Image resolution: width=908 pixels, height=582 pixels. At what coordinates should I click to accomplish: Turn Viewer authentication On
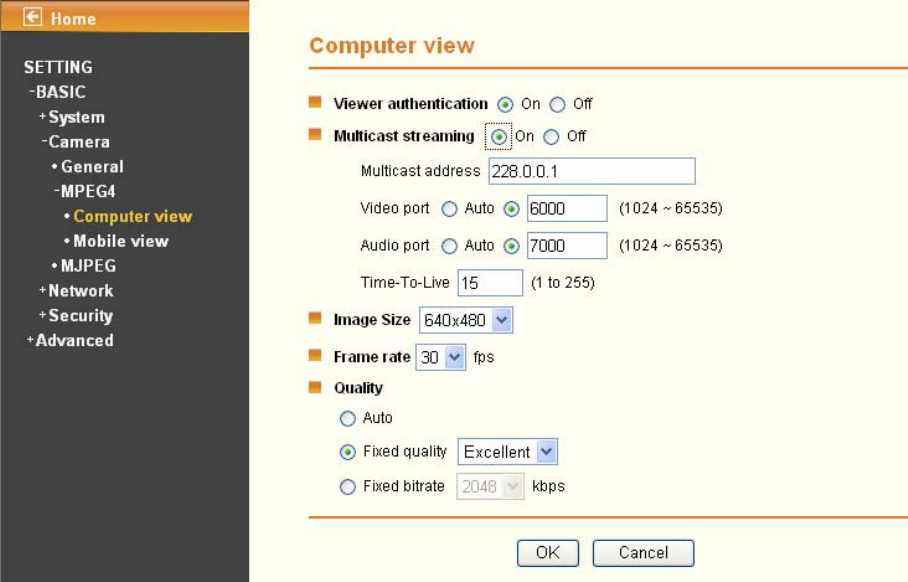505,105
